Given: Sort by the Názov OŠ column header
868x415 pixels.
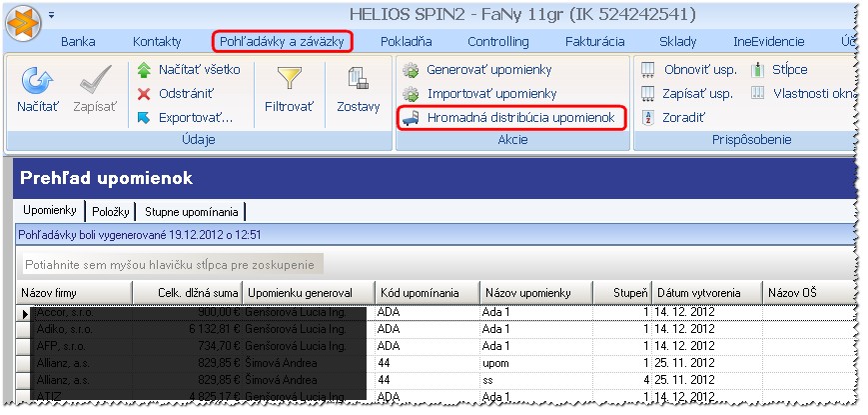Looking at the screenshot, I should click(807, 293).
